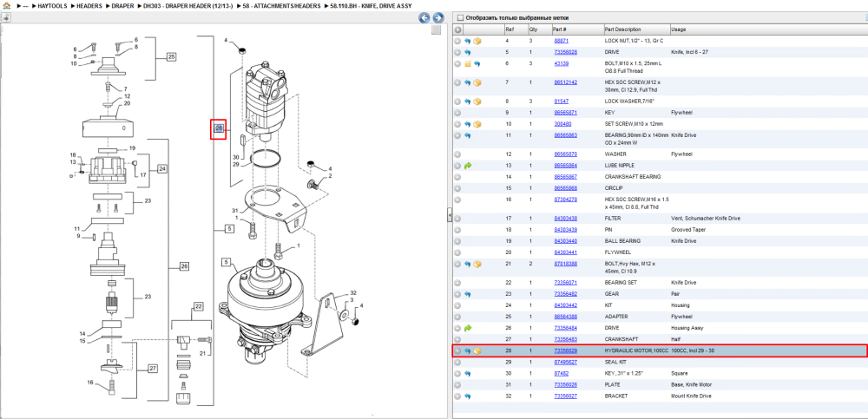This screenshot has width=868, height=419.
Task: Open part number 73356029 hydraulic motor link
Action: pos(566,351)
